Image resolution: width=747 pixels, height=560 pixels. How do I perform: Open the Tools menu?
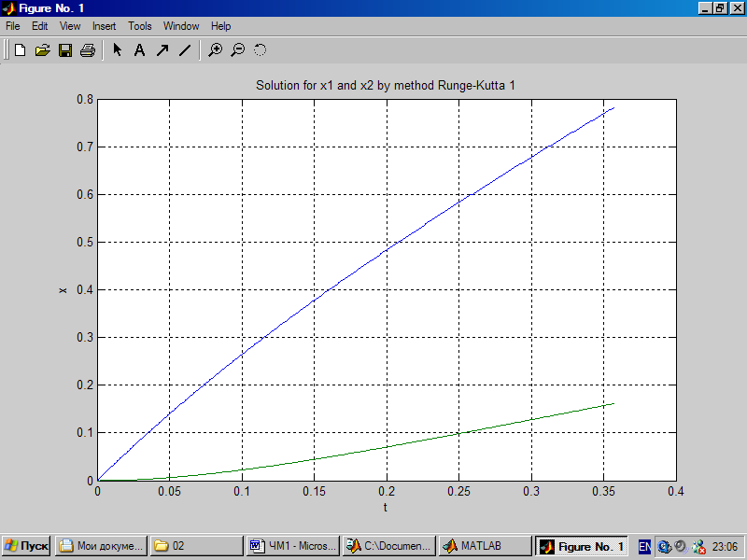[x=139, y=26]
